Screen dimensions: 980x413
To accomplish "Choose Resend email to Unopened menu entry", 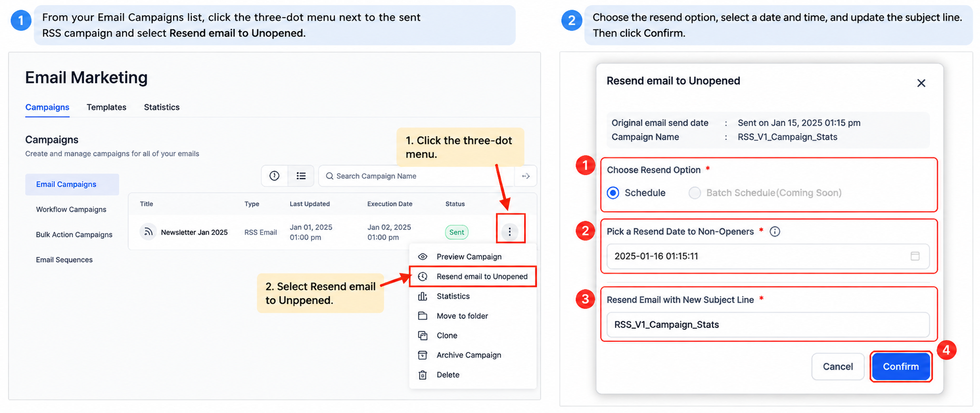I will [x=473, y=277].
